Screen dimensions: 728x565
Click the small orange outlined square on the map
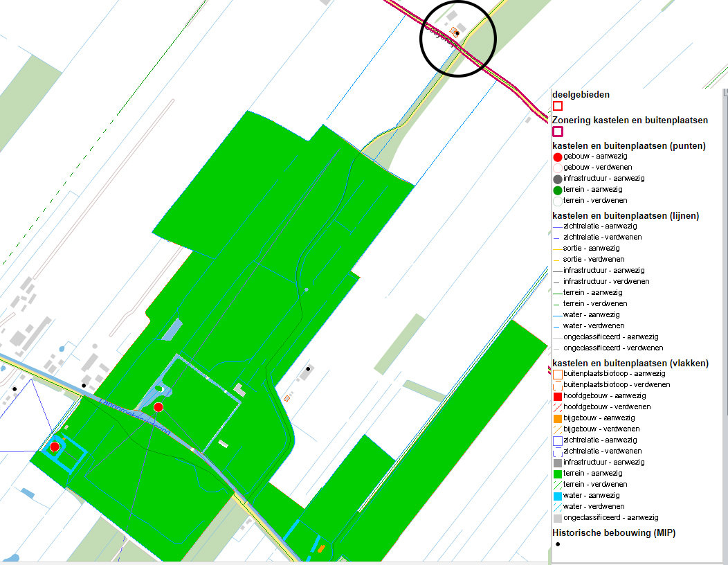point(286,398)
